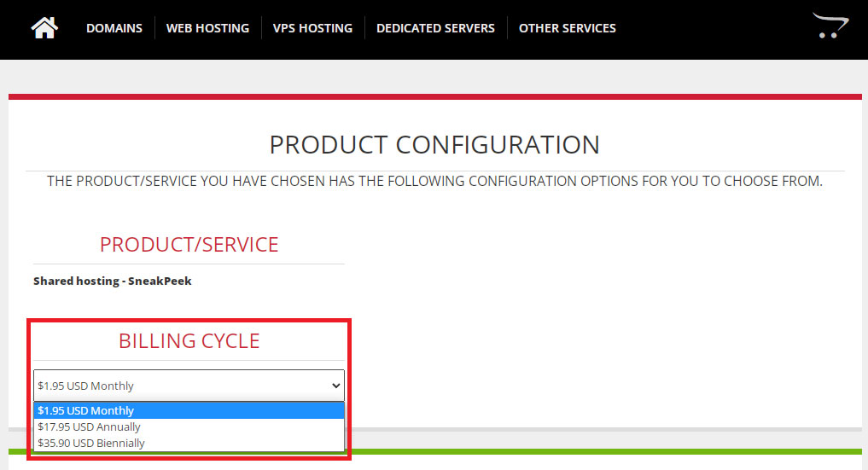This screenshot has height=470, width=868.
Task: Open the shopping cart icon
Action: click(x=830, y=26)
